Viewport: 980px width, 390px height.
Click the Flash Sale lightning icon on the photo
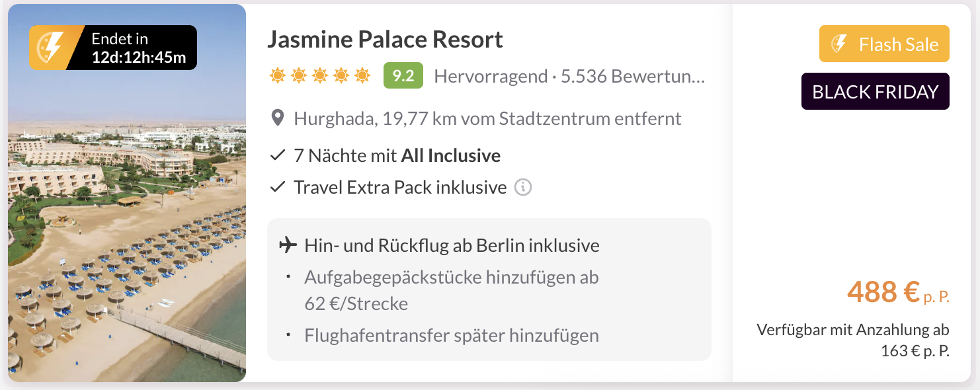click(52, 48)
